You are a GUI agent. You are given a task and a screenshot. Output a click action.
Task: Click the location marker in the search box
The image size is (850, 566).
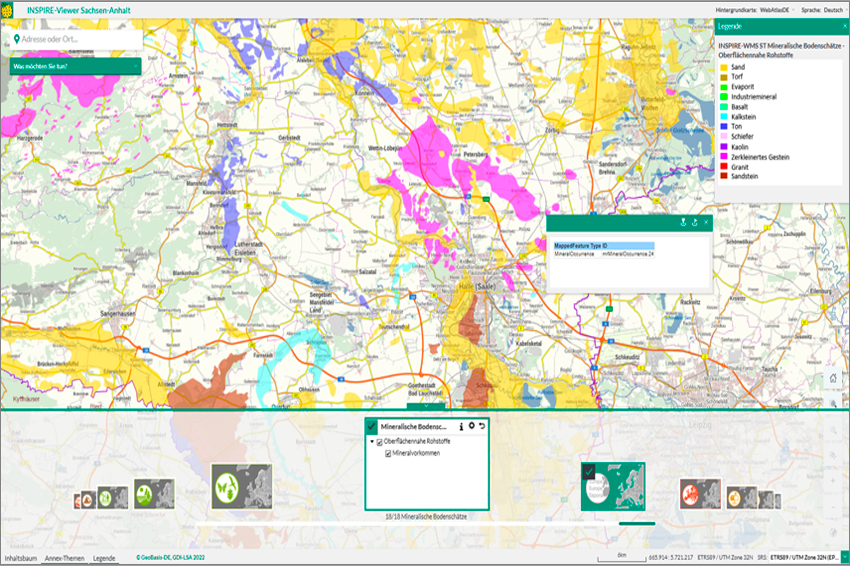(18, 39)
